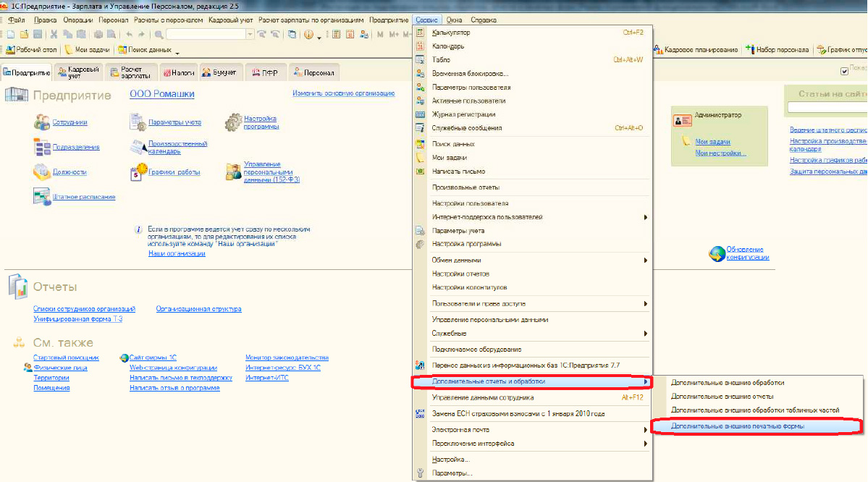The width and height of the screenshot is (868, 482).
Task: Click the Администратор user card icon
Action: (682, 120)
